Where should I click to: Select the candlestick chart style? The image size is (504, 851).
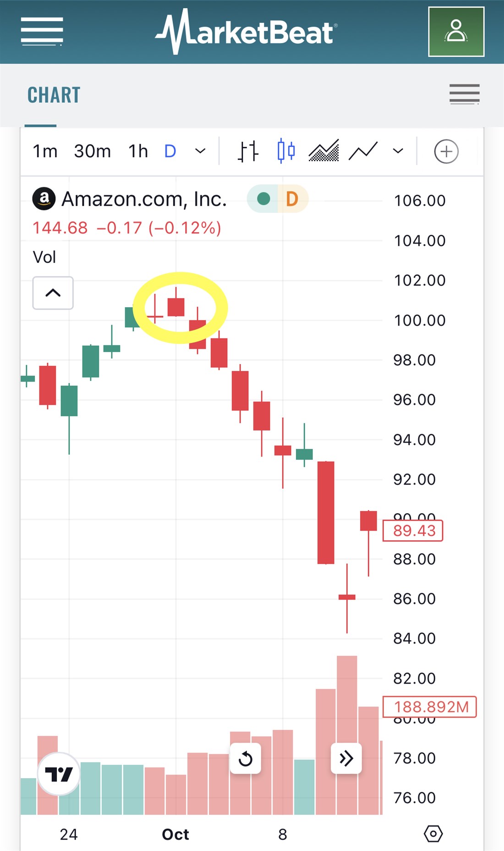[286, 151]
